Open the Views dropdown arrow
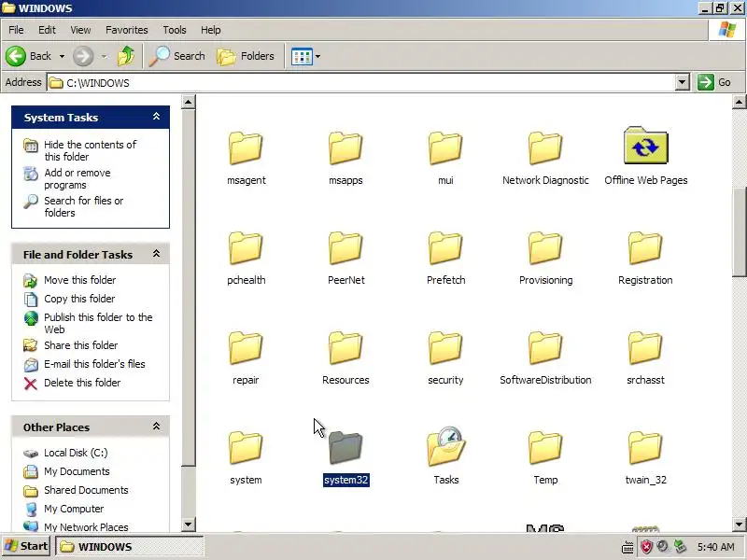The width and height of the screenshot is (747, 560). click(317, 57)
